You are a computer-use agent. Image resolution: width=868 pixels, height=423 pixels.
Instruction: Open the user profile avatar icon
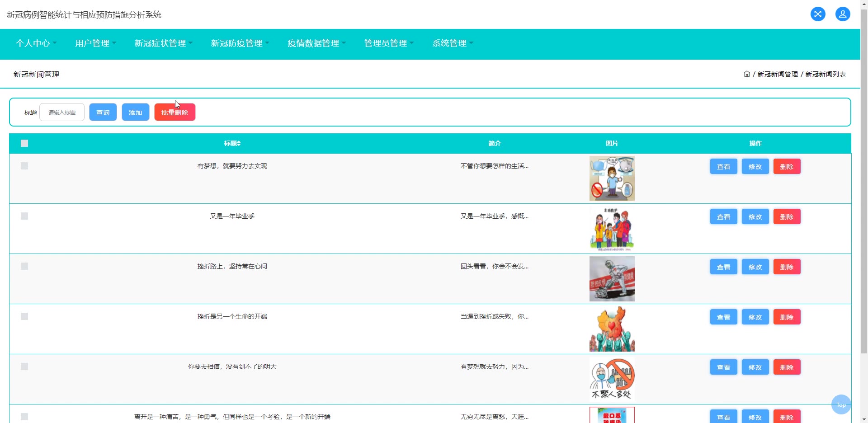click(842, 14)
